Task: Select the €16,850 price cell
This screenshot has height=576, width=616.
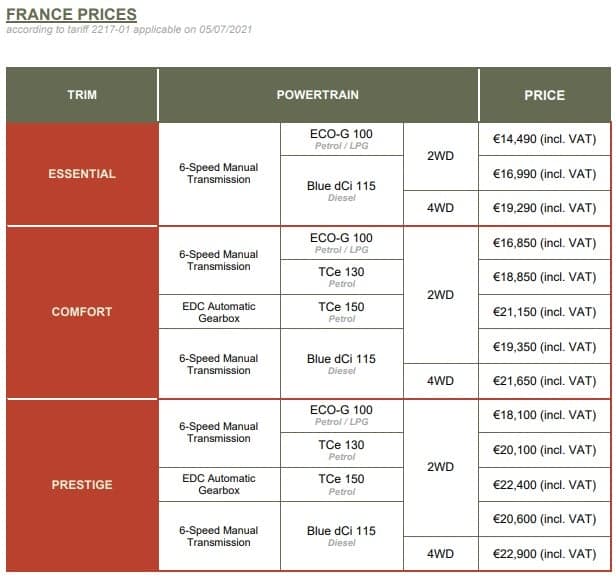Action: point(544,243)
